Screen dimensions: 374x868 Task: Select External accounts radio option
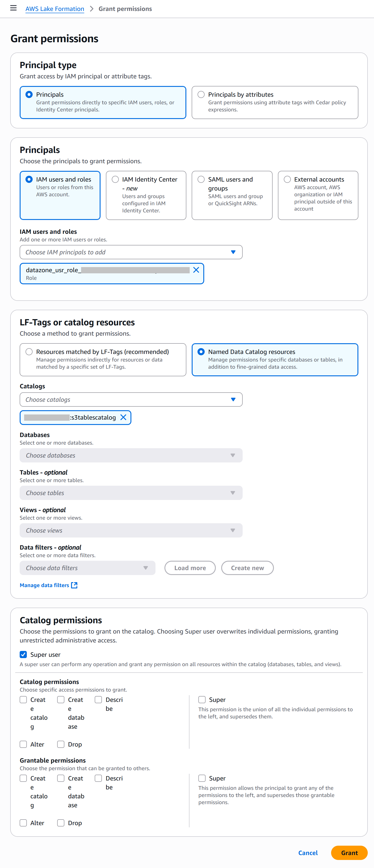287,180
